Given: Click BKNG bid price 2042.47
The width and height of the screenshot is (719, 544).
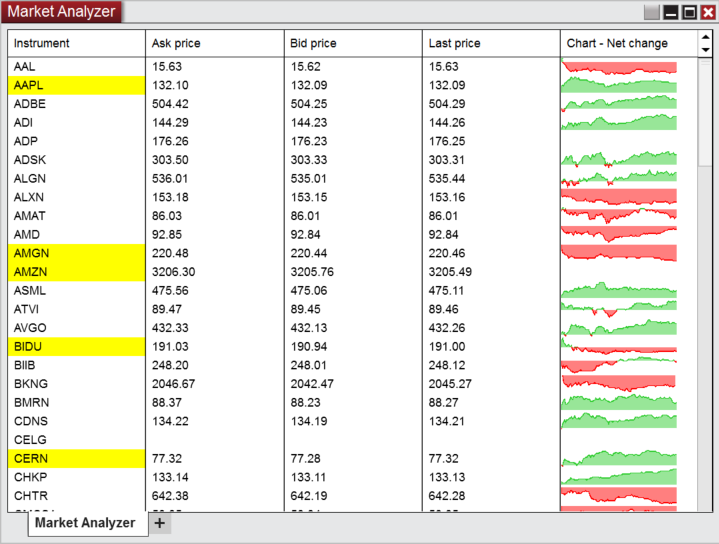Looking at the screenshot, I should click(x=312, y=384).
